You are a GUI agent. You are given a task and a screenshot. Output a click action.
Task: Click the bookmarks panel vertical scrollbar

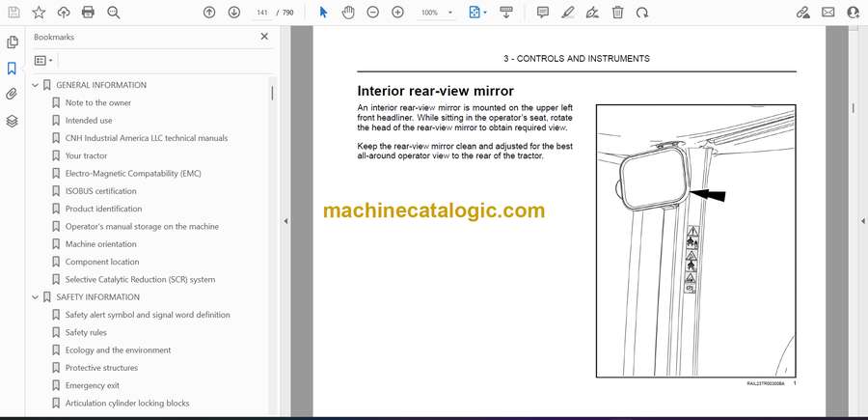tap(272, 94)
